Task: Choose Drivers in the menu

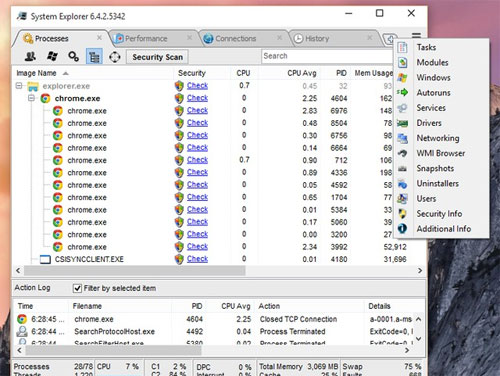Action: pos(429,123)
